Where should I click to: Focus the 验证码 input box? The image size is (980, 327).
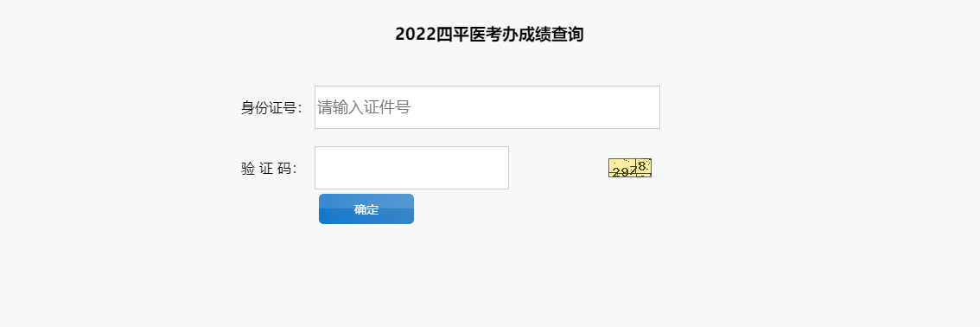tap(411, 168)
